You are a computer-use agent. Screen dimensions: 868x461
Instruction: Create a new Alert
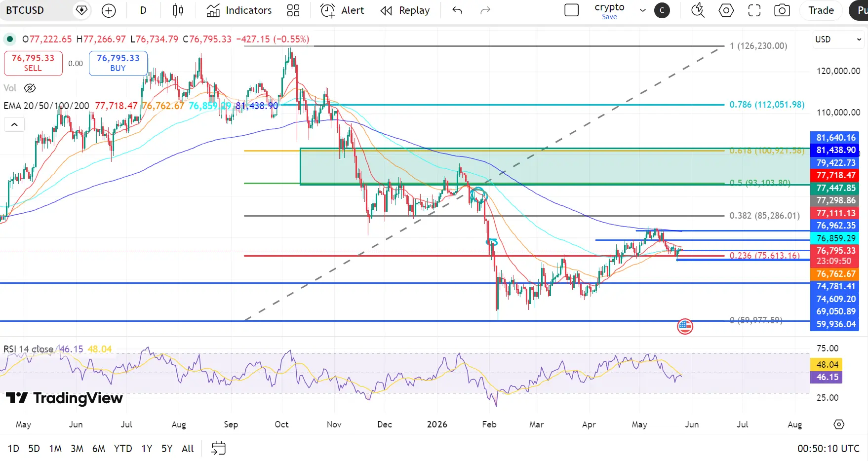342,10
